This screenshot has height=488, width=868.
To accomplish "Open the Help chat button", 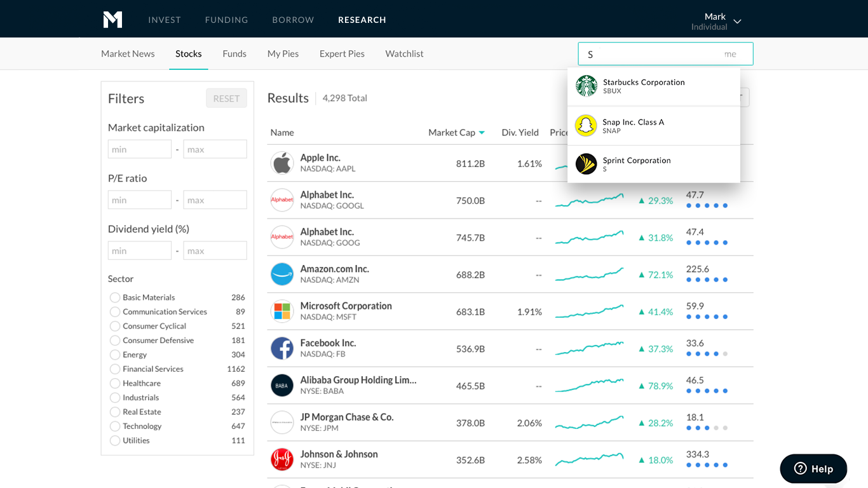I will [813, 469].
